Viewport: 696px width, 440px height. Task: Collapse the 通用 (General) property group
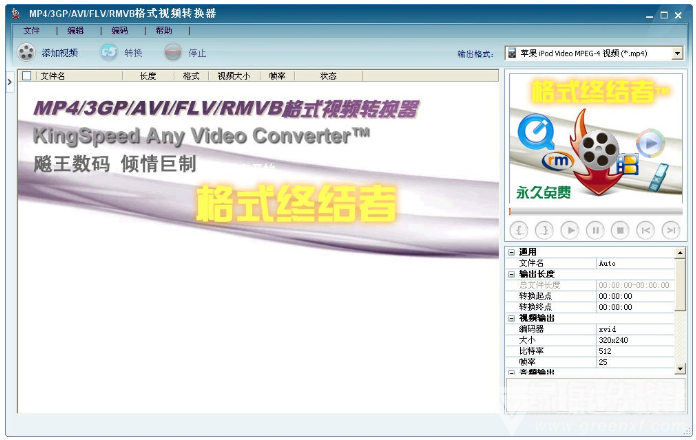tap(511, 252)
